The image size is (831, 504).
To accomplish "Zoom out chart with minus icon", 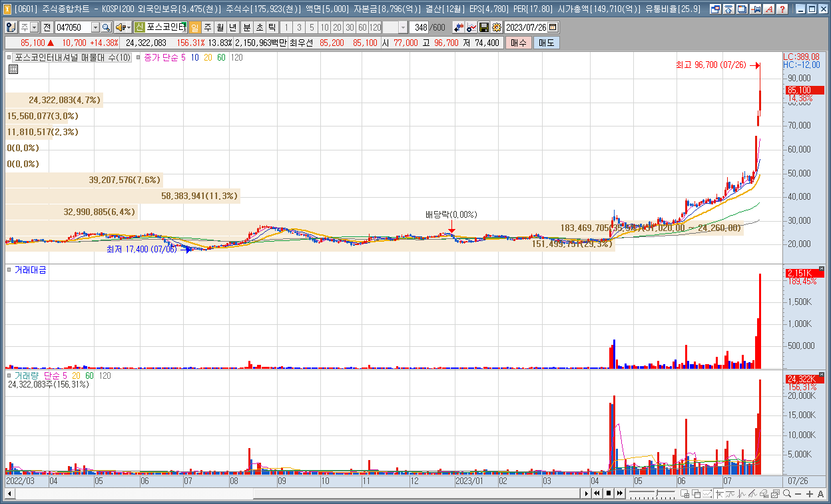I will [x=798, y=493].
